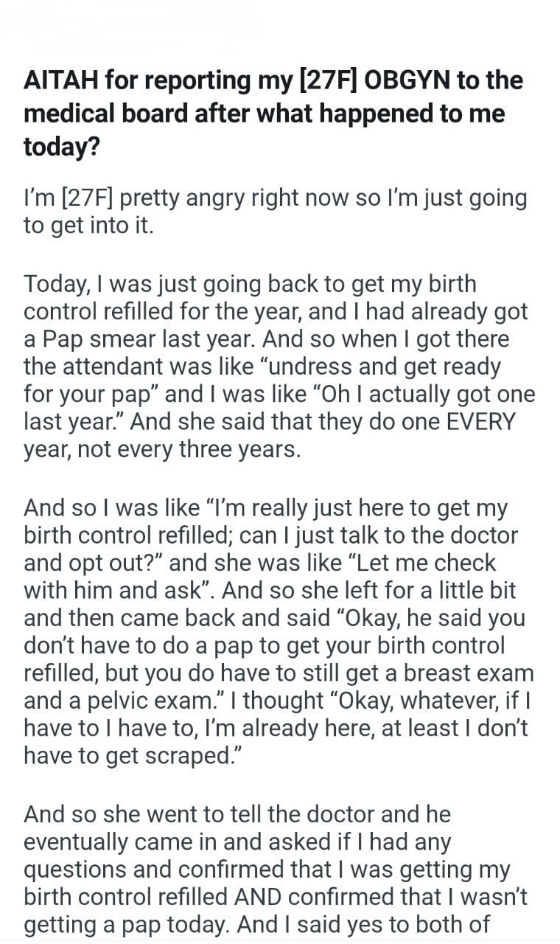Click the line "to get into it."
The image size is (560, 944).
pyautogui.click(x=88, y=225)
